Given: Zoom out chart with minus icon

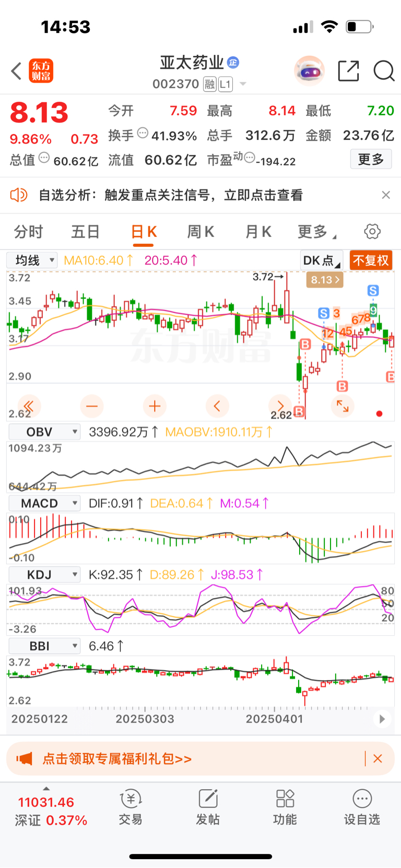Looking at the screenshot, I should tap(92, 406).
